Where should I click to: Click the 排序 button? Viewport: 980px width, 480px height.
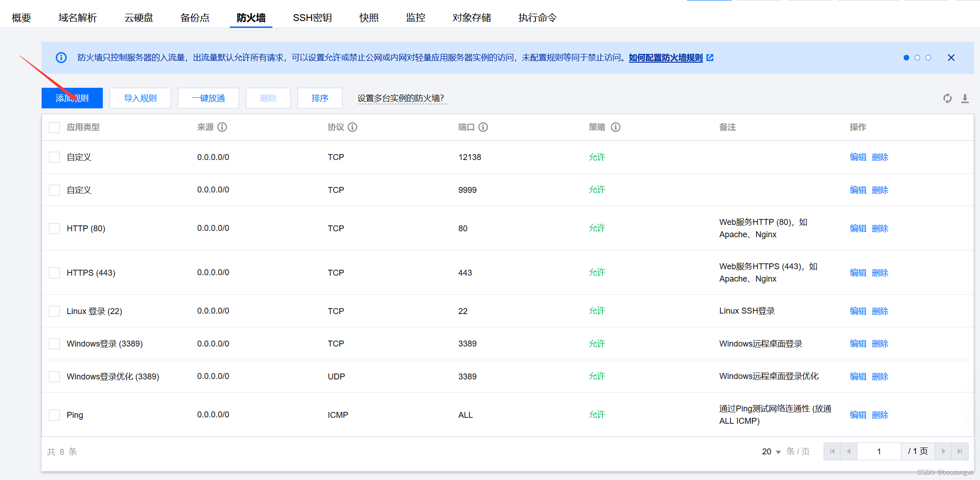[320, 98]
